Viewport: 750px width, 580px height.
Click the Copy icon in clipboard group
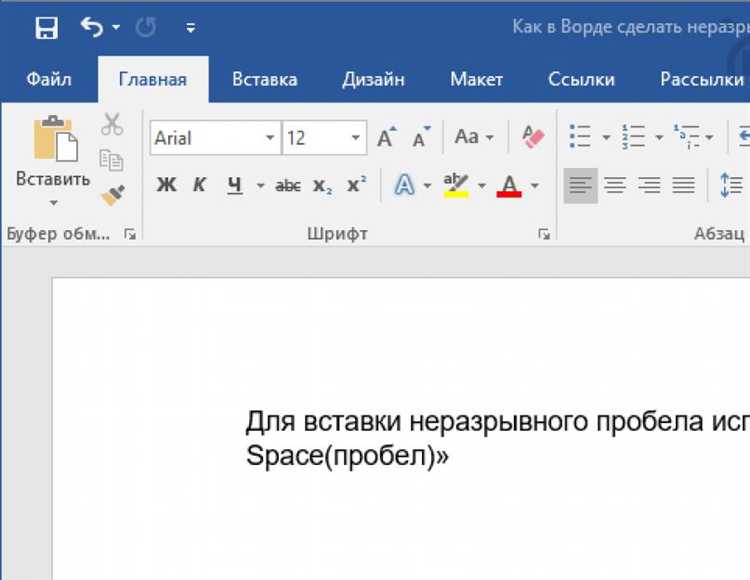pyautogui.click(x=111, y=159)
